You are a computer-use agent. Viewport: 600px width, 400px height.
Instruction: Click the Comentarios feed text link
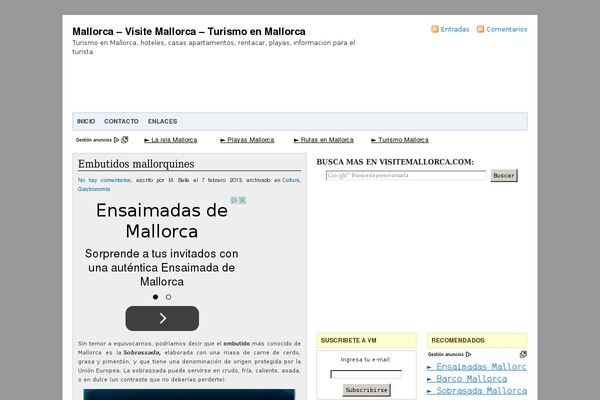click(x=507, y=29)
